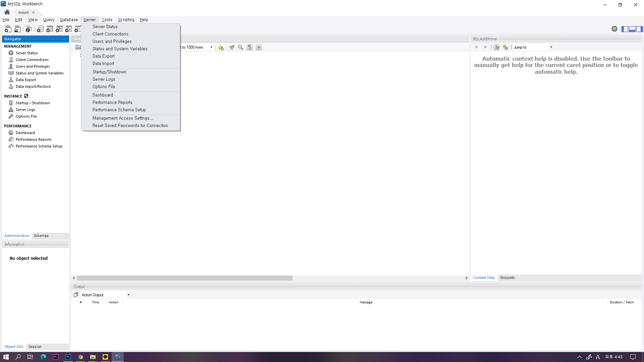Click the INSTANCE section wrench icon
Image resolution: width=644 pixels, height=362 pixels.
26,96
